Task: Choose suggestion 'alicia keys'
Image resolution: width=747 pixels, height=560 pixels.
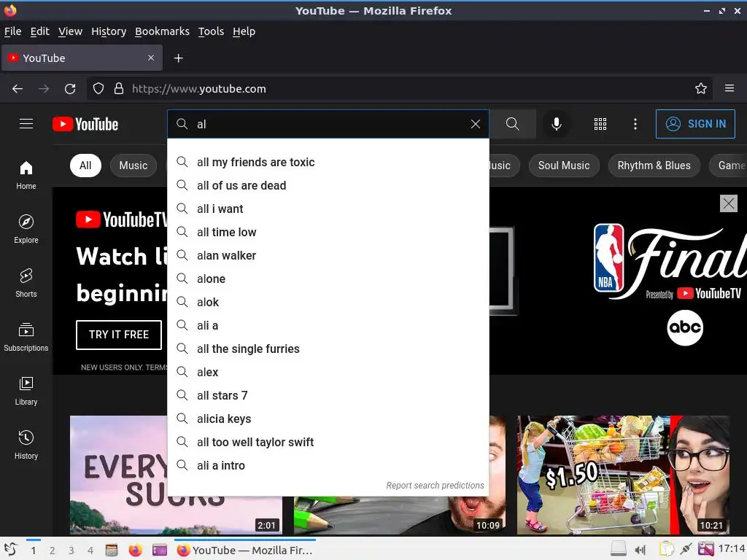Action: [328, 419]
